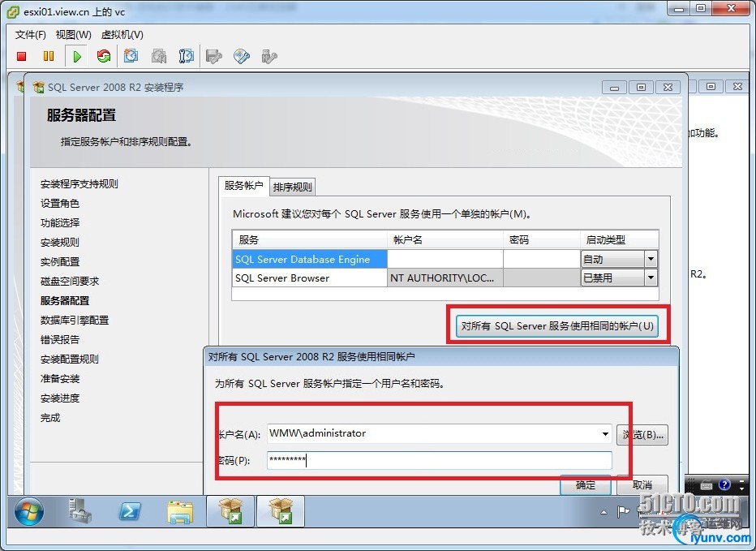Image resolution: width=756 pixels, height=551 pixels.
Task: Click 数据库引擎配置 in the step list
Action: pos(75,320)
